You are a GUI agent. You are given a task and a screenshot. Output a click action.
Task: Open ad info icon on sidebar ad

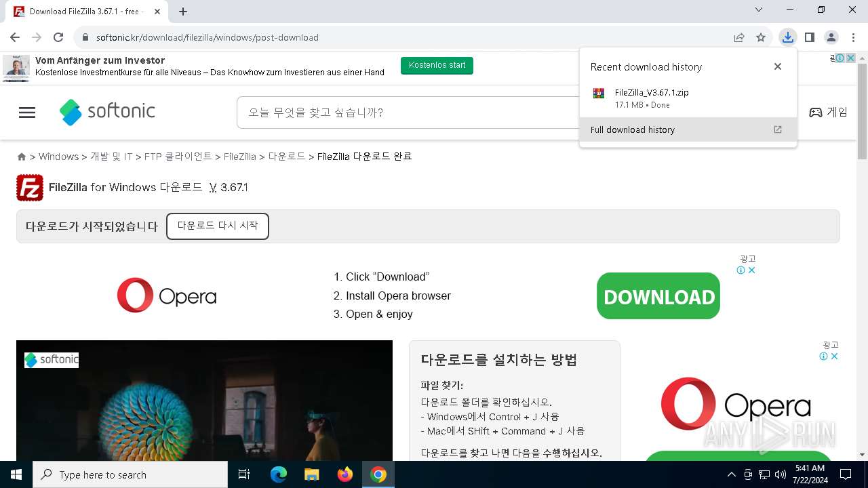coord(824,357)
